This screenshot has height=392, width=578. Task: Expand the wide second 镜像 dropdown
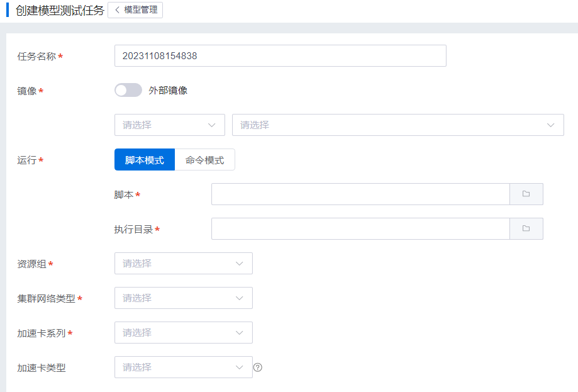coord(397,125)
